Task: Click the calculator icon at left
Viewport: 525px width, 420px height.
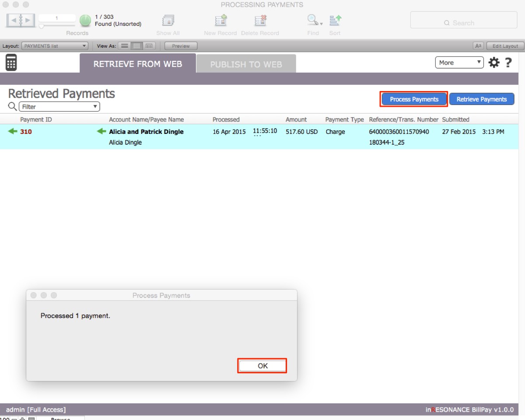Action: (x=11, y=63)
